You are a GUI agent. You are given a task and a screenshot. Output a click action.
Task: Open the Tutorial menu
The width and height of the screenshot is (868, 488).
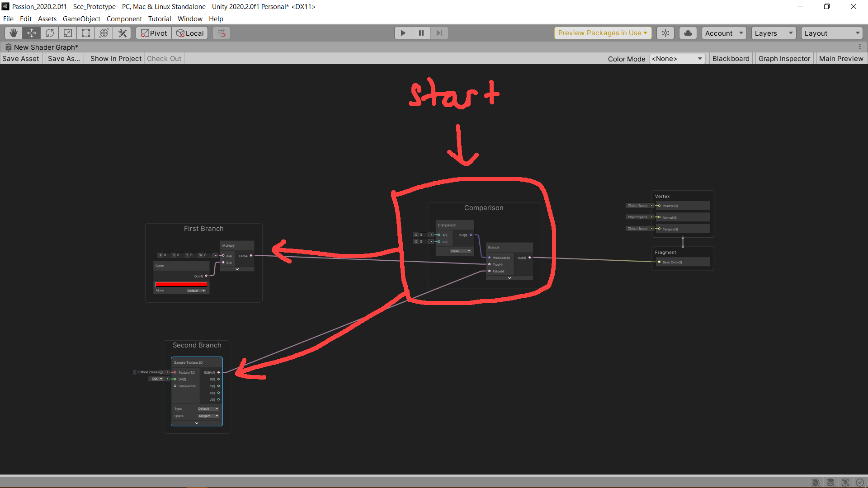(x=159, y=19)
